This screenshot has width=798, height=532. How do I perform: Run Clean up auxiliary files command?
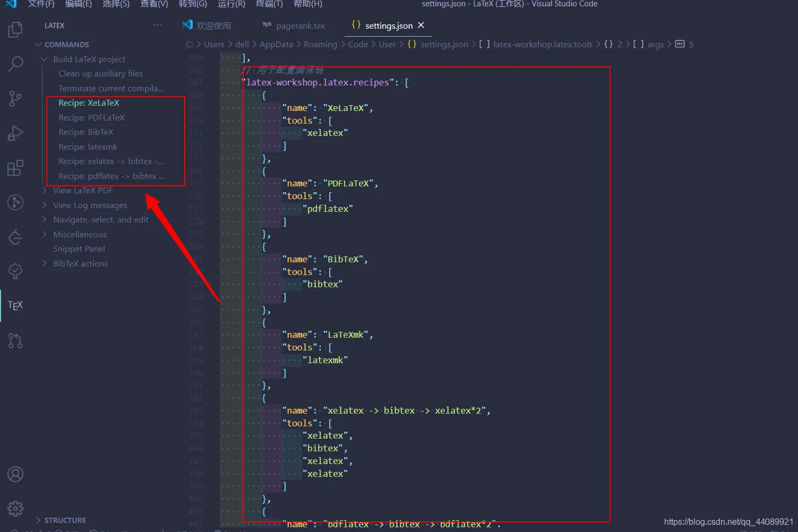tap(100, 74)
